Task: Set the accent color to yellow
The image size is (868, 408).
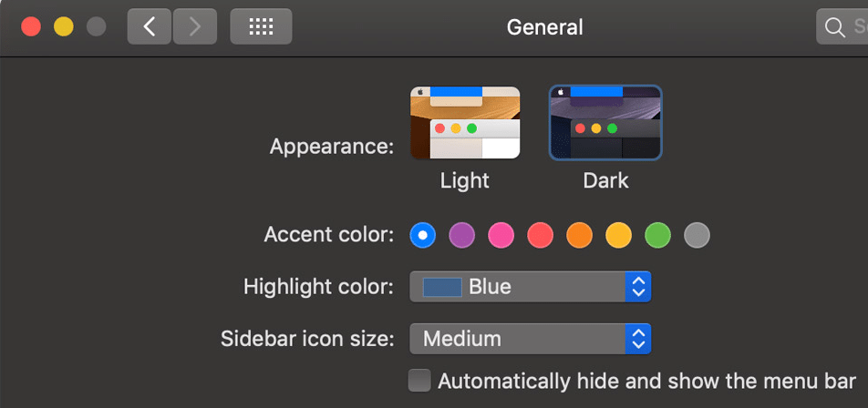Action: [x=619, y=235]
